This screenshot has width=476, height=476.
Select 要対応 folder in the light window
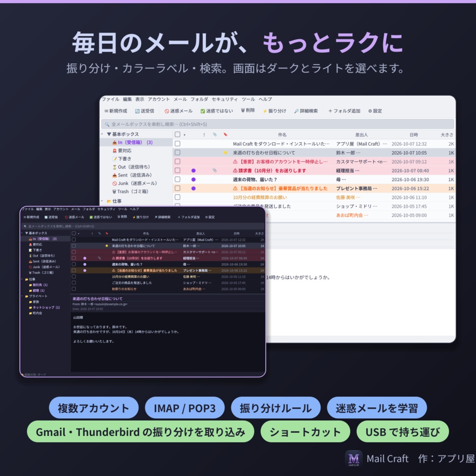click(x=122, y=151)
